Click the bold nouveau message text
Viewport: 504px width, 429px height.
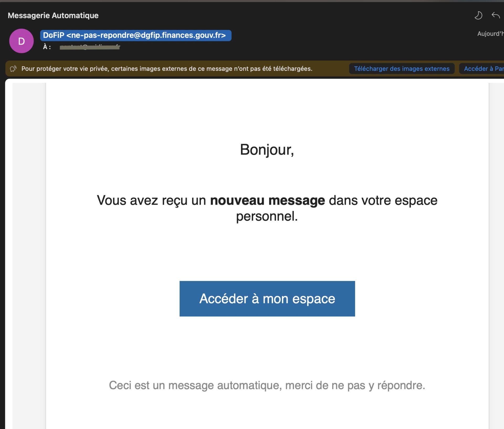pos(267,200)
